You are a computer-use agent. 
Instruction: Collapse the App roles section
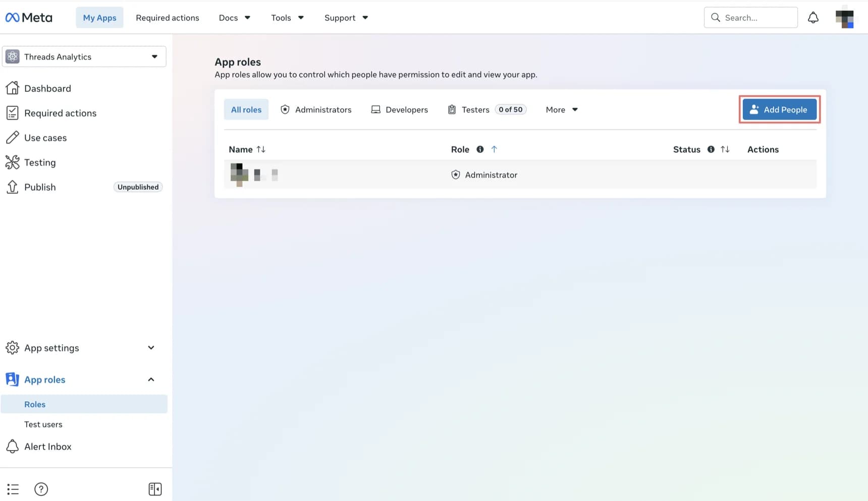(151, 379)
